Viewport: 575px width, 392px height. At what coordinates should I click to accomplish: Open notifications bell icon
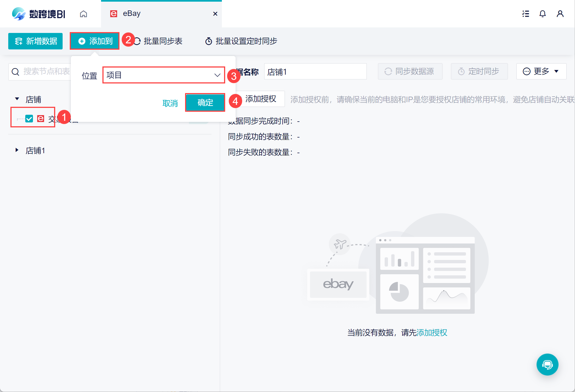[x=542, y=14]
